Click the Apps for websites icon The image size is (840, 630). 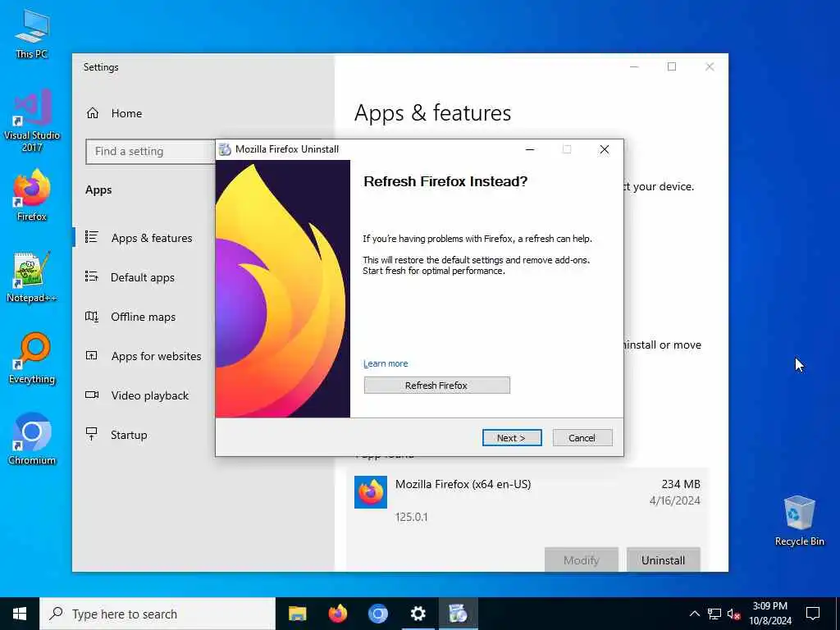click(92, 355)
